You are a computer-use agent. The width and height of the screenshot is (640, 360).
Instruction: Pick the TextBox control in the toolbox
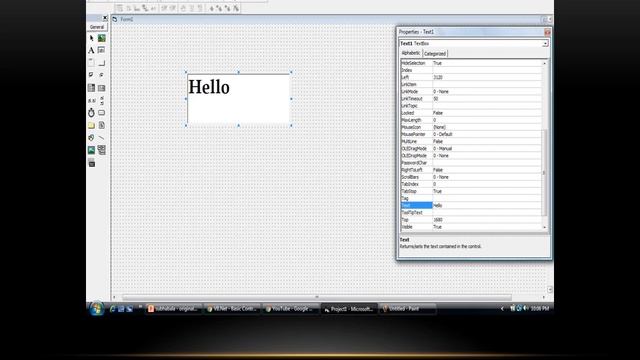coord(102,50)
